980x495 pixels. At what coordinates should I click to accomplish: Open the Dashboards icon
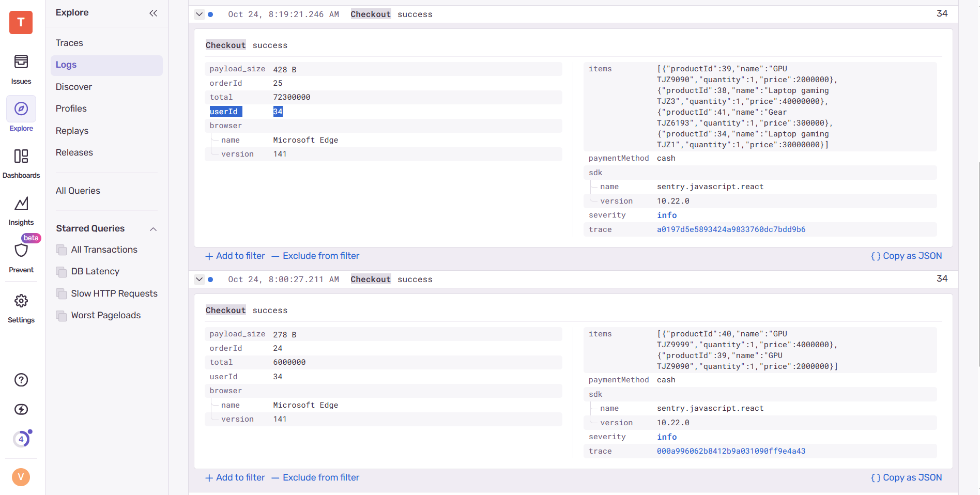21,157
